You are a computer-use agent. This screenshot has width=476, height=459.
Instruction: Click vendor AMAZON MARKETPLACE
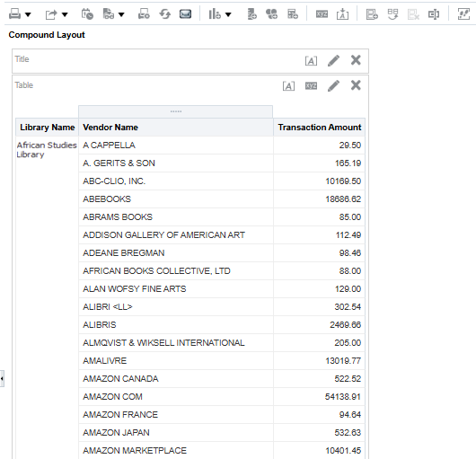coord(135,450)
